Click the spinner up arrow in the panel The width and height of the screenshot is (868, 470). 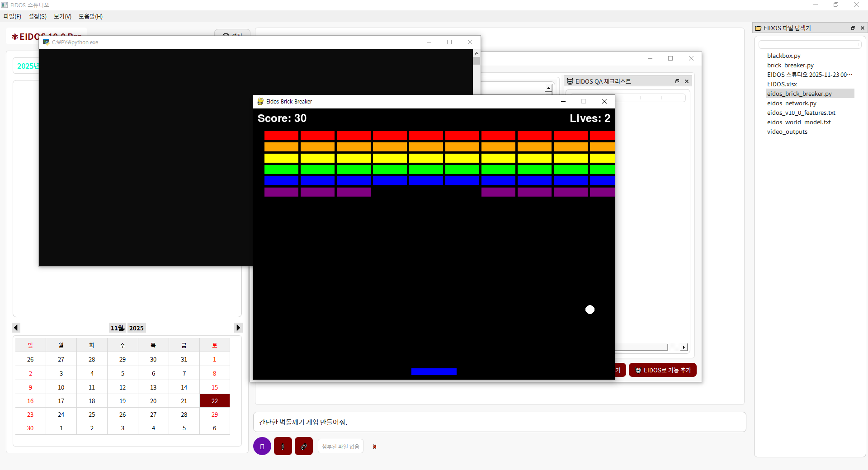(548, 88)
